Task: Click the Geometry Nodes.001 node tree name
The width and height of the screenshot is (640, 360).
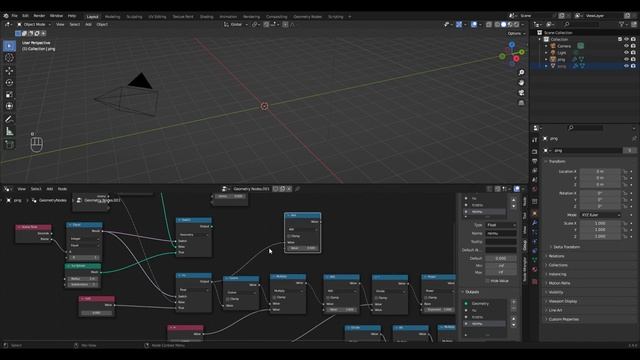Action: click(251, 189)
